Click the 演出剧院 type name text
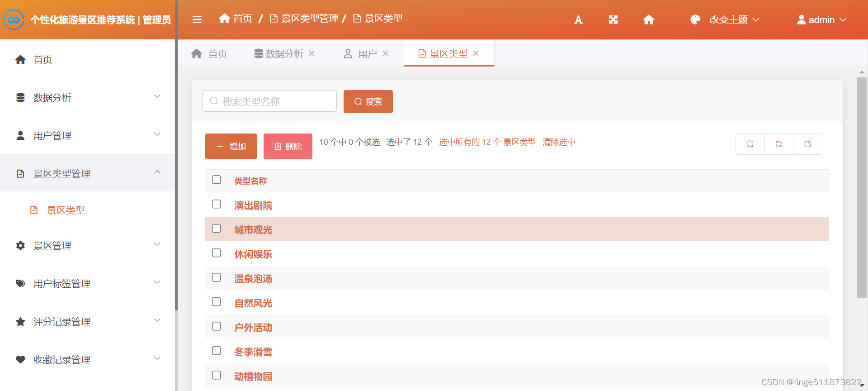868x391 pixels. 253,205
